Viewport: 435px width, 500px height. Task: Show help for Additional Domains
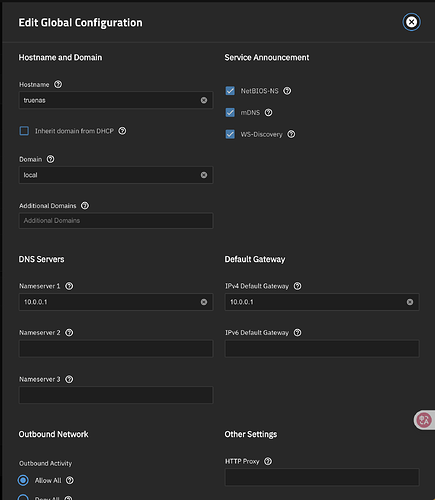(x=85, y=206)
